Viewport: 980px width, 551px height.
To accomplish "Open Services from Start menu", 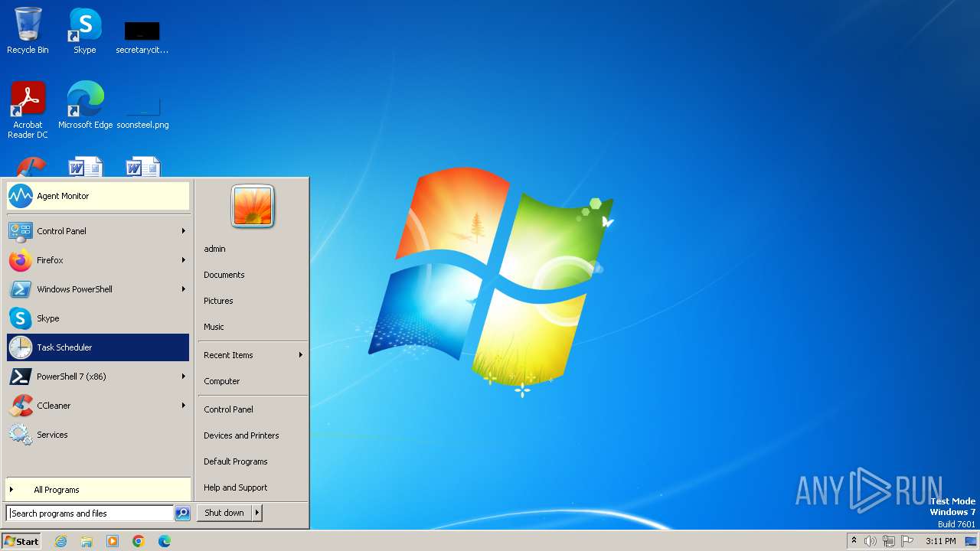I will (x=98, y=435).
